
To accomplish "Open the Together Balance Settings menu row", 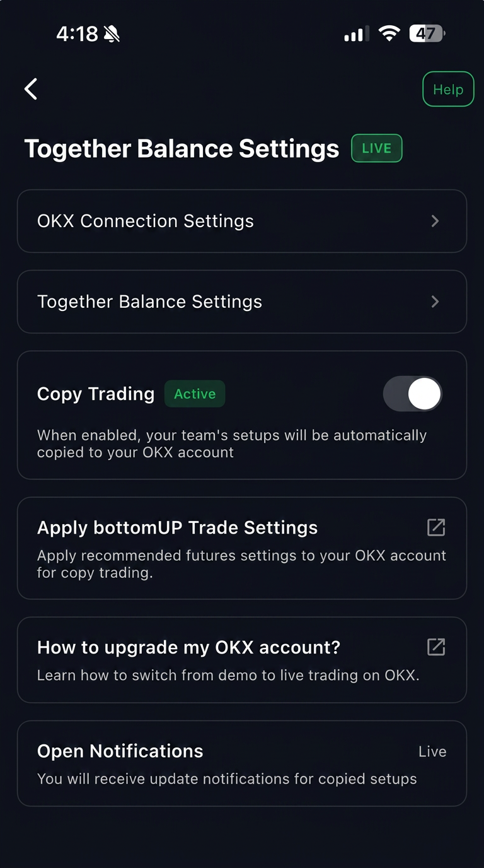I will pyautogui.click(x=241, y=302).
